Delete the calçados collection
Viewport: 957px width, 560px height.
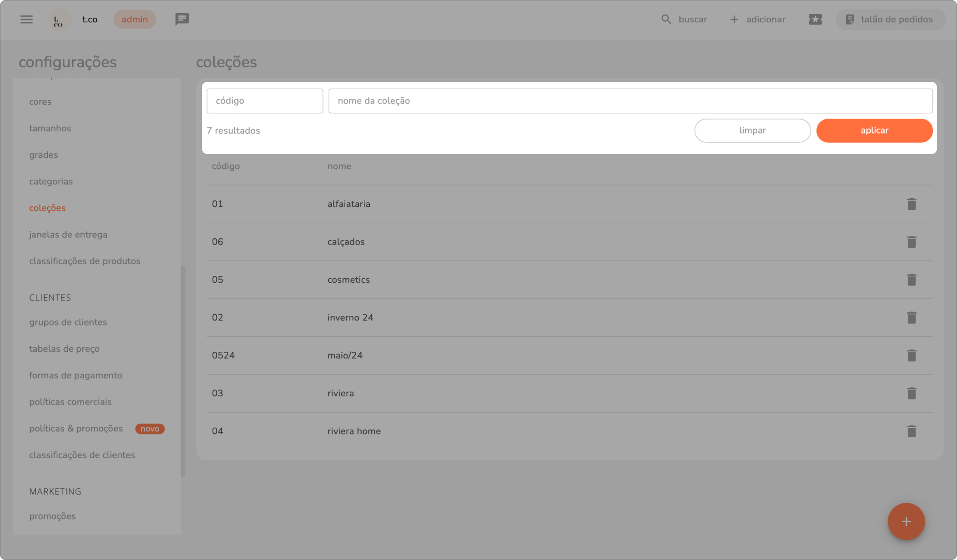coord(911,242)
